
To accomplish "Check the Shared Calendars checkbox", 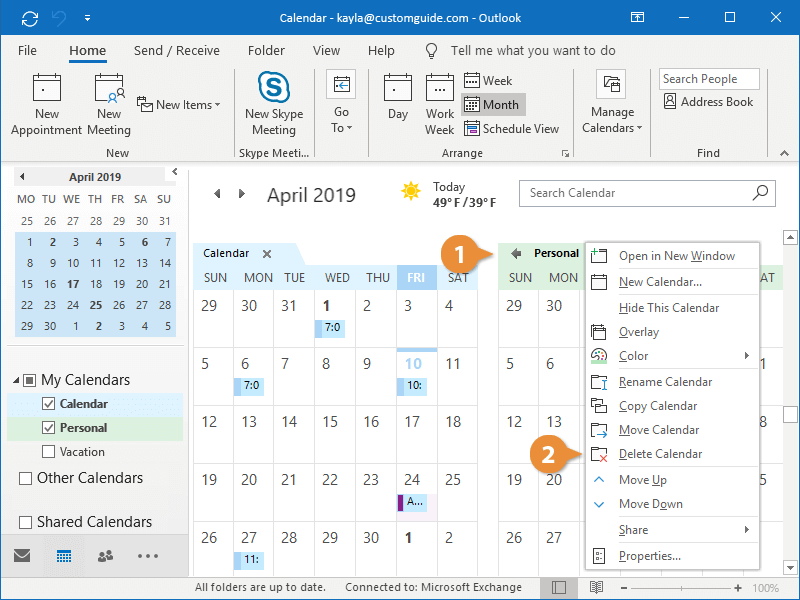I will click(x=25, y=522).
